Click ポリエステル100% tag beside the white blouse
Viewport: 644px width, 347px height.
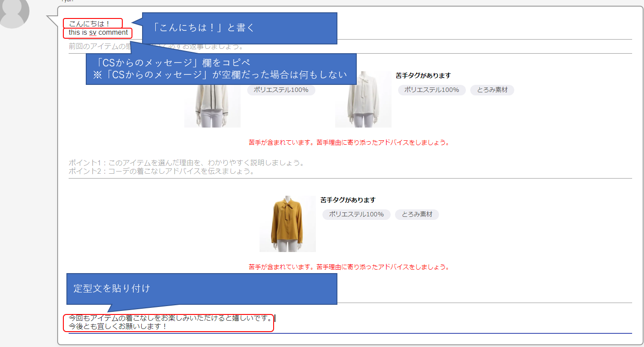point(432,90)
